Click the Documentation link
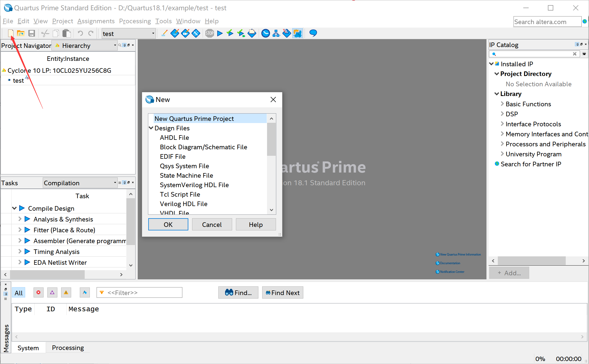The image size is (589, 364). click(x=450, y=263)
